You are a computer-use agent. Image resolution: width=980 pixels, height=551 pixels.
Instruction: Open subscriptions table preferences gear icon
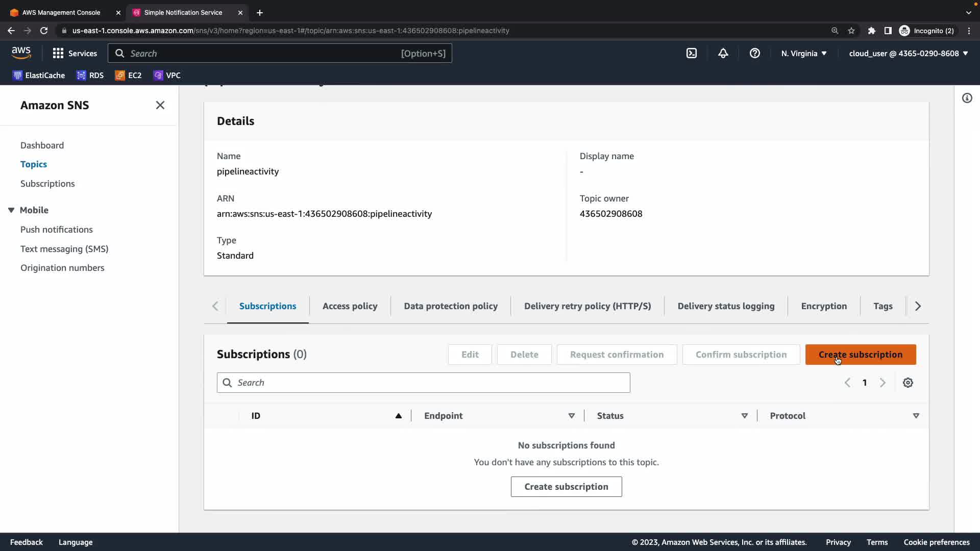[x=908, y=383]
